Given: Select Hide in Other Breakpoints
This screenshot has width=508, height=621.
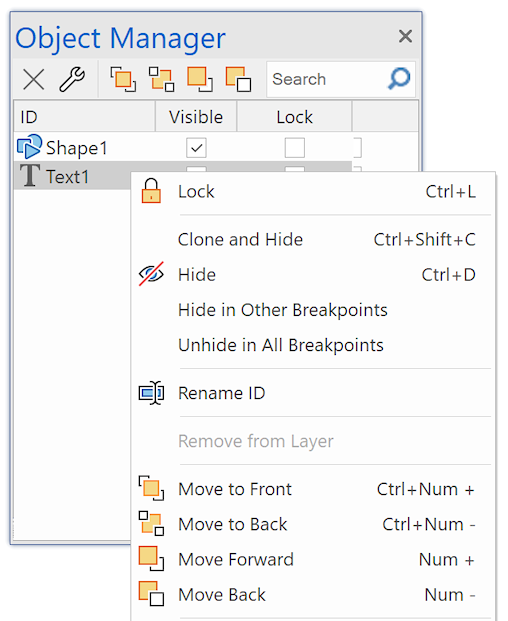Looking at the screenshot, I should click(314, 310).
